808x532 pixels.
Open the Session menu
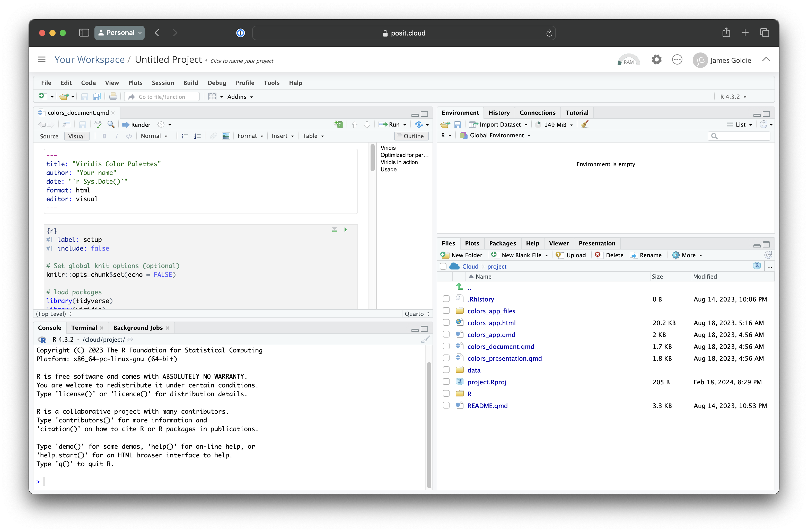tap(163, 83)
